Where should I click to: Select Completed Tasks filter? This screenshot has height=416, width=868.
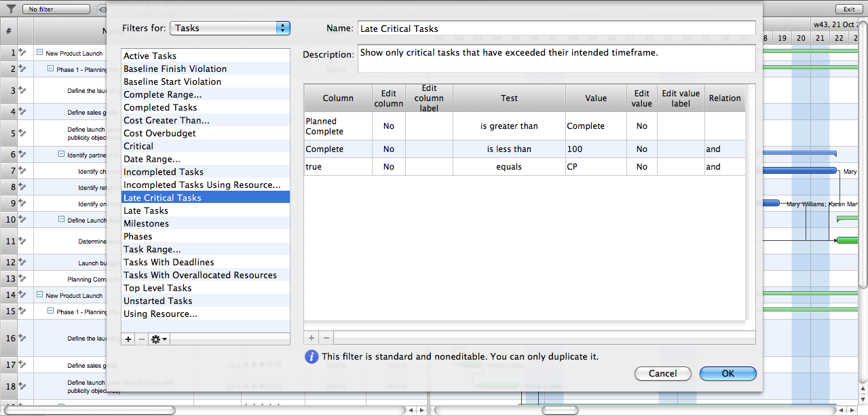(206, 107)
